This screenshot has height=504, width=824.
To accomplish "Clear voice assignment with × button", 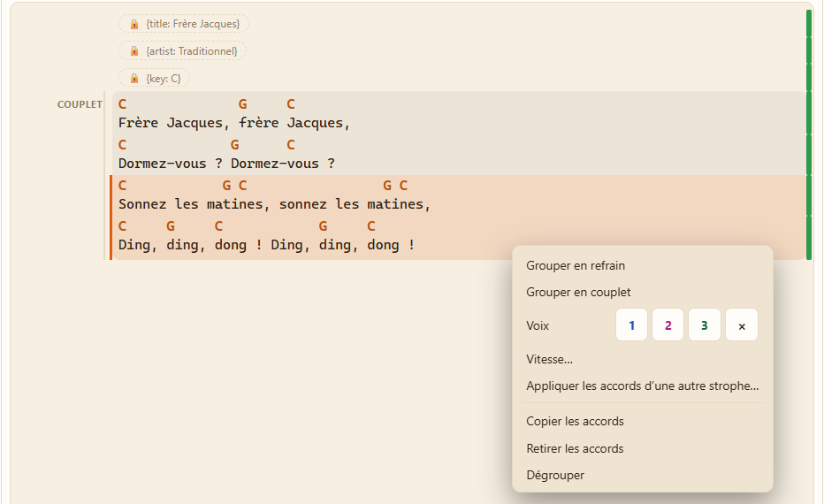I will pos(742,325).
